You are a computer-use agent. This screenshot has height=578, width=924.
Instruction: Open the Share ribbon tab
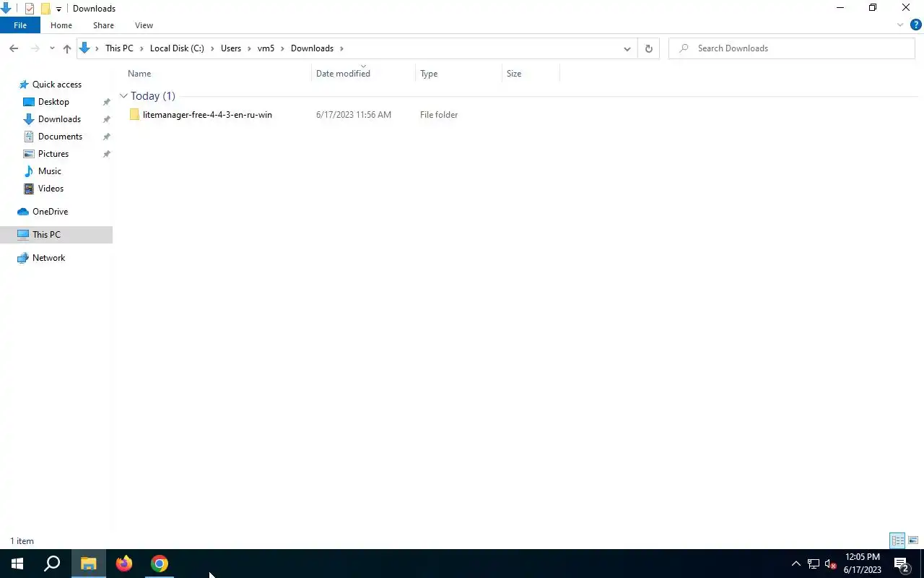[x=103, y=25]
